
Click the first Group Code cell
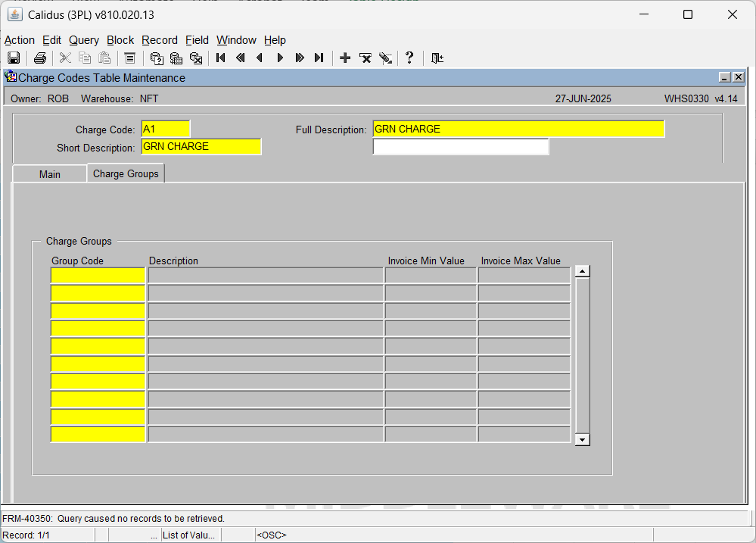tap(98, 276)
